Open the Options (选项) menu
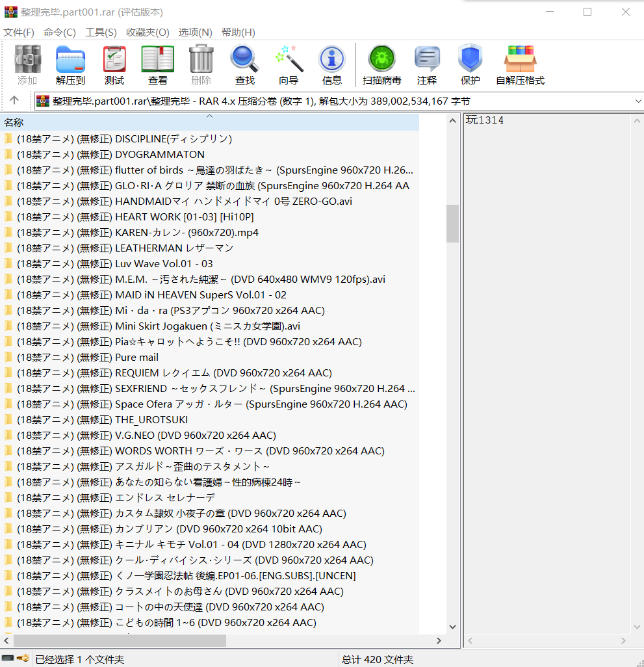644x667 pixels. (x=195, y=33)
